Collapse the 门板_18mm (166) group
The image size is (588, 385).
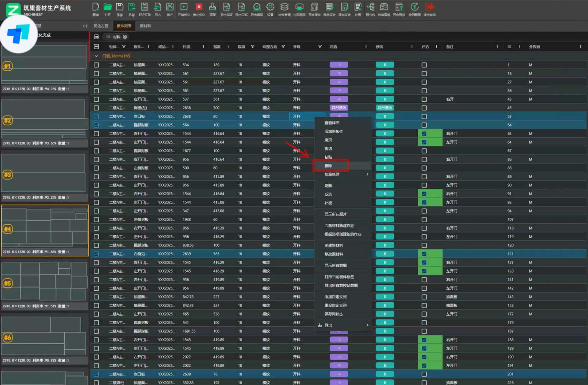pyautogui.click(x=96, y=56)
